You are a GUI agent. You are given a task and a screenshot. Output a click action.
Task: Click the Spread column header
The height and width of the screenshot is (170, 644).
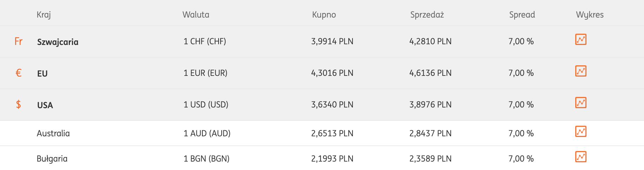point(522,15)
